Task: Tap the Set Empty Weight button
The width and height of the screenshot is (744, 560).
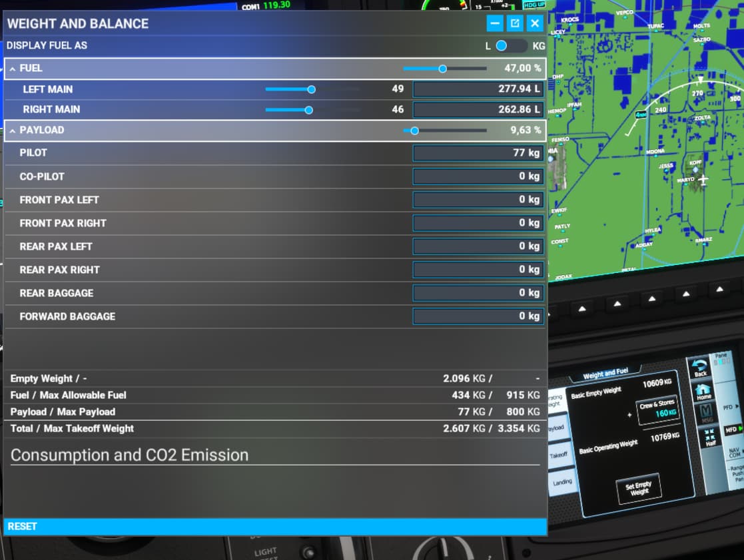Action: pos(639,488)
